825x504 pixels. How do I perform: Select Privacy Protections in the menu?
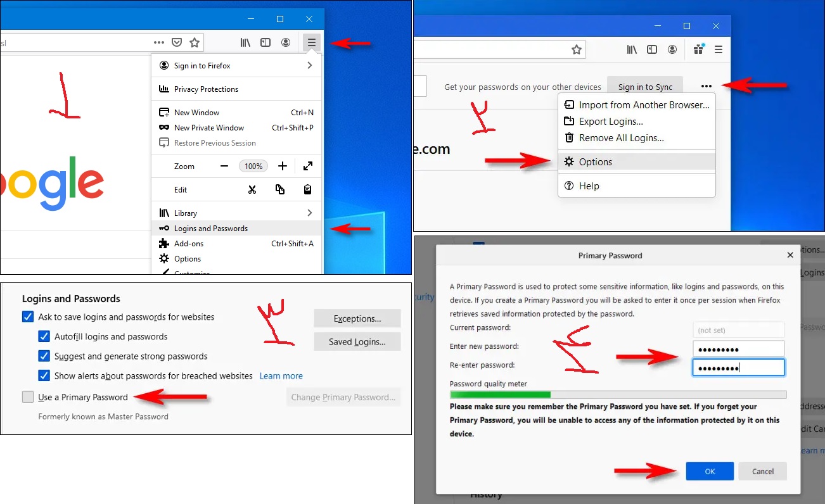point(237,89)
